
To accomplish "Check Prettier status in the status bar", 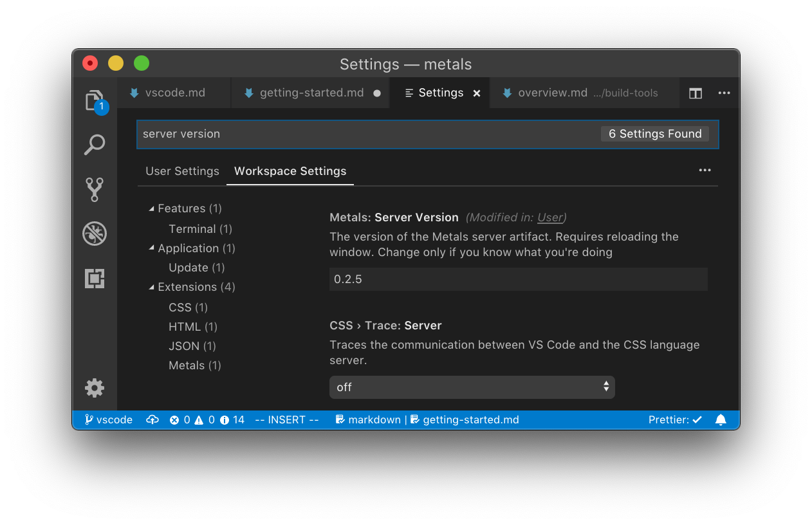I will click(675, 419).
